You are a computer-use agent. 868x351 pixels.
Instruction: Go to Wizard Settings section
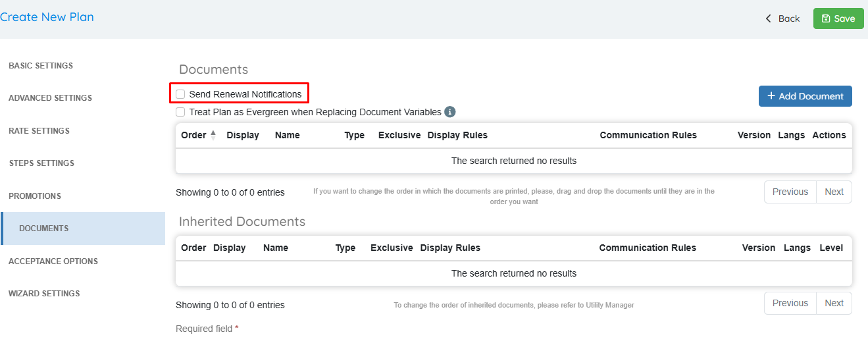coord(44,294)
